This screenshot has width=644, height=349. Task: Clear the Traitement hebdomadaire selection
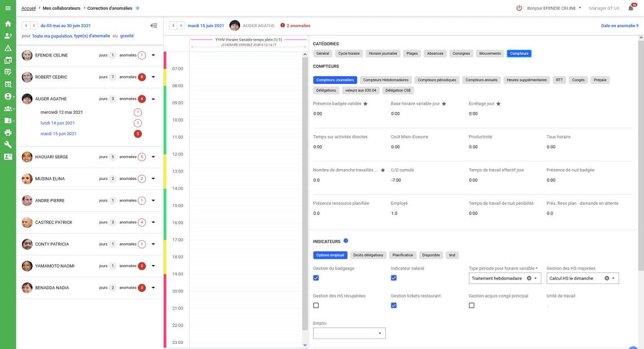click(529, 278)
